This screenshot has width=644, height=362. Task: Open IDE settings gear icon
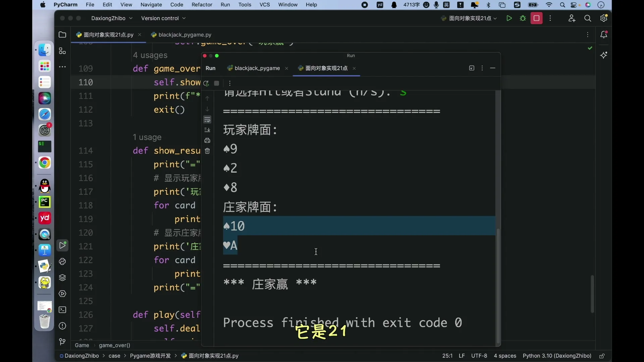(x=604, y=18)
